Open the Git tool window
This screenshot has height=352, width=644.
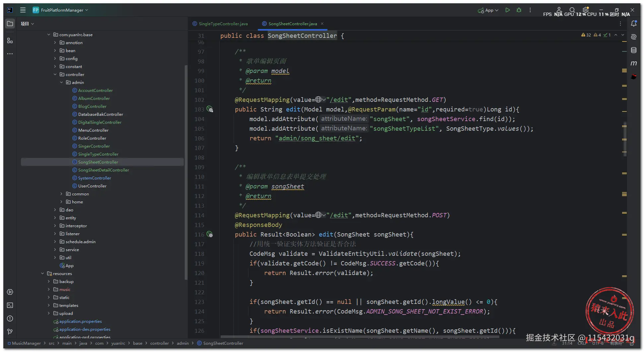pos(10,331)
